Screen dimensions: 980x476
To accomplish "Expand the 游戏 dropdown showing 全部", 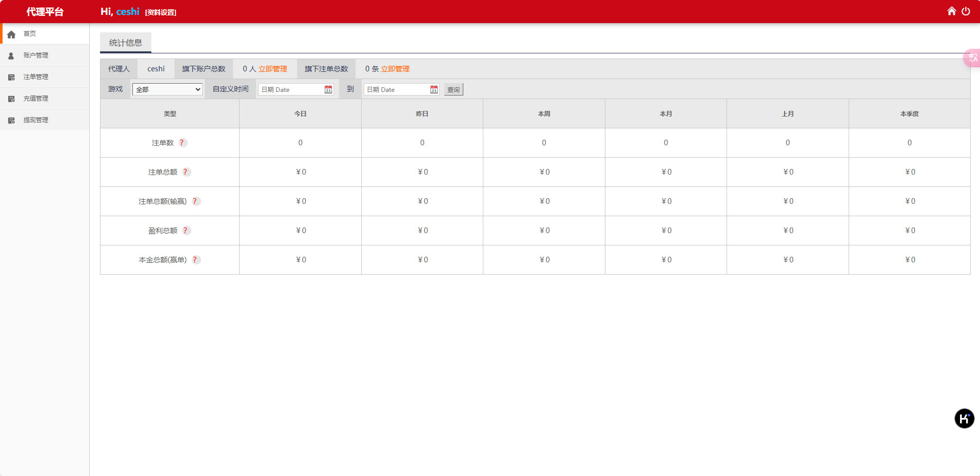I will coord(168,89).
